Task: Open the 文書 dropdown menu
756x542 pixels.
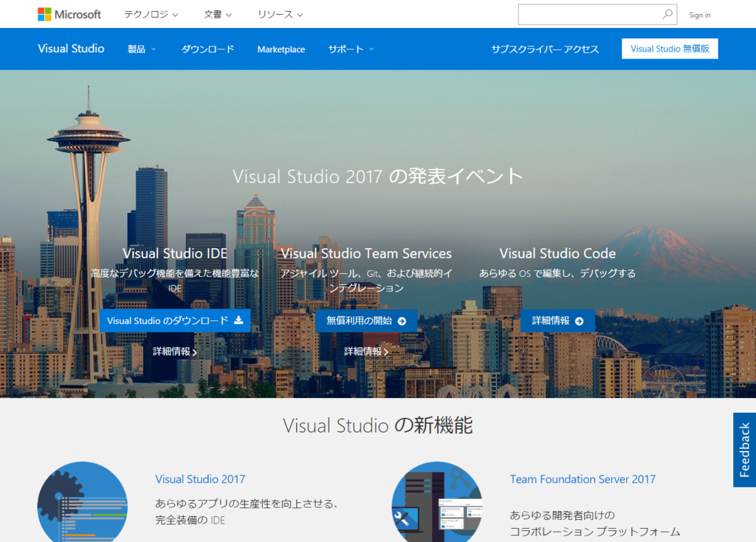Action: tap(218, 15)
